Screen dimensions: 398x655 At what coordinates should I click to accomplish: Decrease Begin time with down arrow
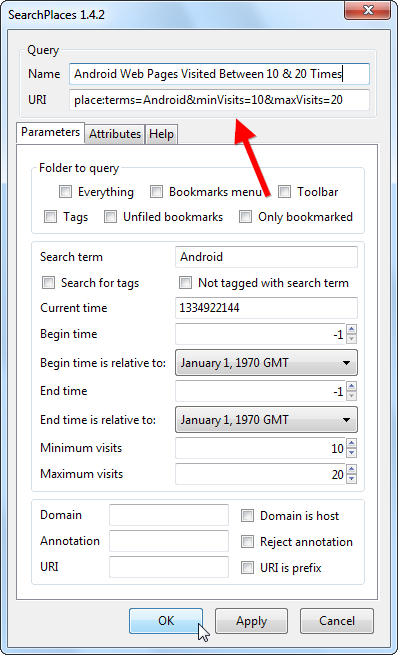pyautogui.click(x=352, y=339)
